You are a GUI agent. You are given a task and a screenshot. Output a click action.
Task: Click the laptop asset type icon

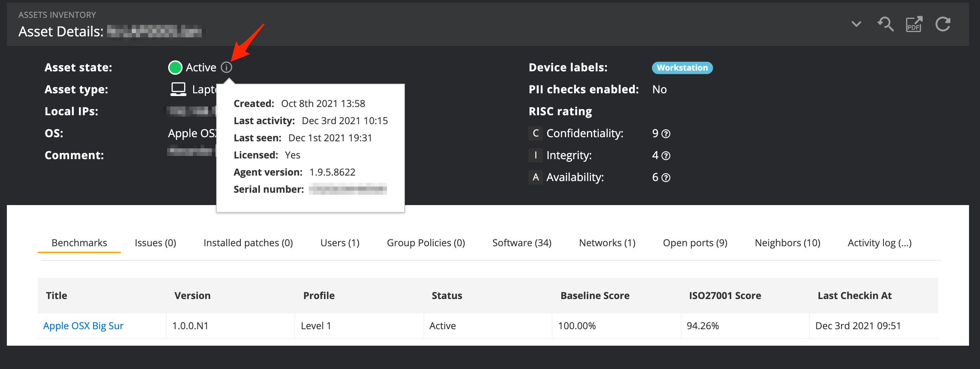click(178, 89)
